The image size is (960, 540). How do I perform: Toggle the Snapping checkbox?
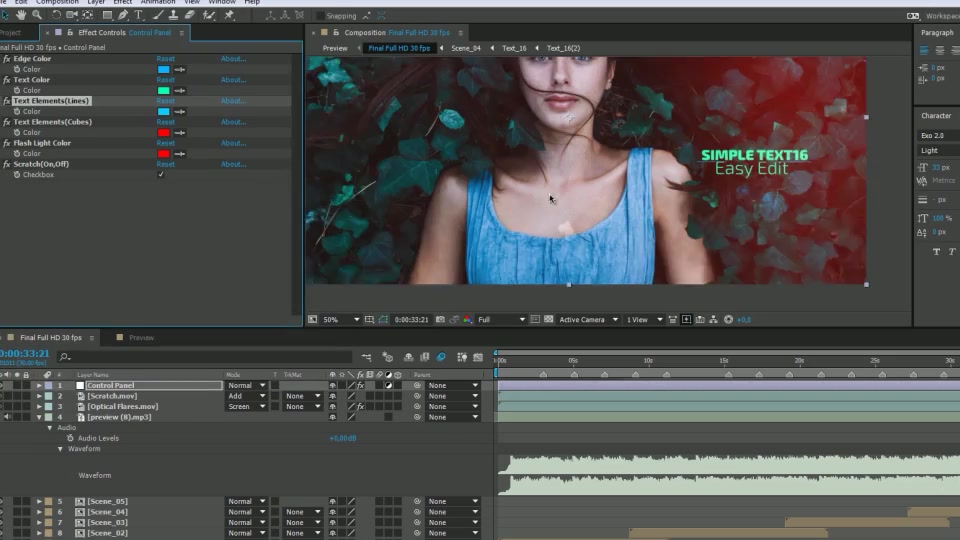pyautogui.click(x=320, y=15)
